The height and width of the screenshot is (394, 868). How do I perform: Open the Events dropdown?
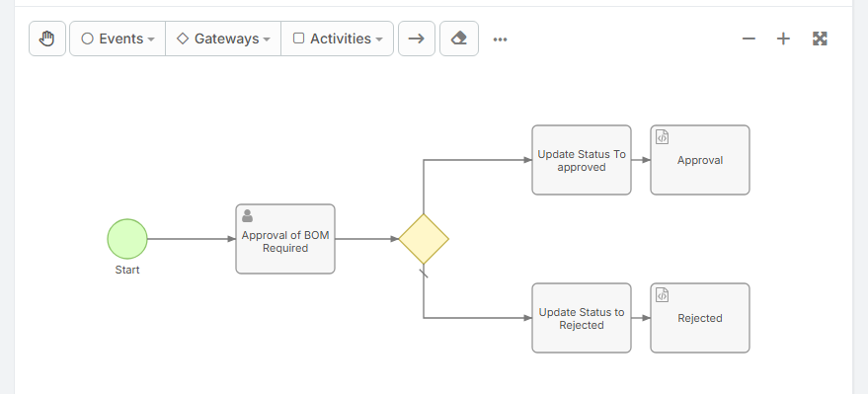(118, 39)
